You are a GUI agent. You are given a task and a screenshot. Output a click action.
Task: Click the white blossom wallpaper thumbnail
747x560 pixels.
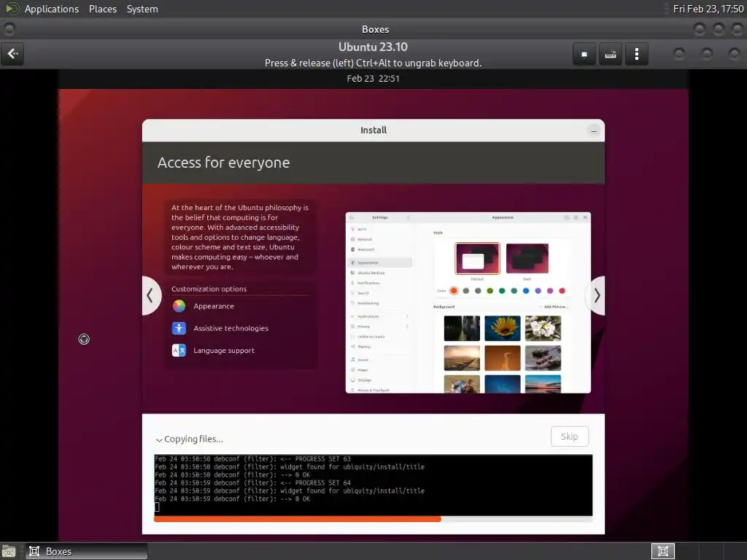[543, 328]
